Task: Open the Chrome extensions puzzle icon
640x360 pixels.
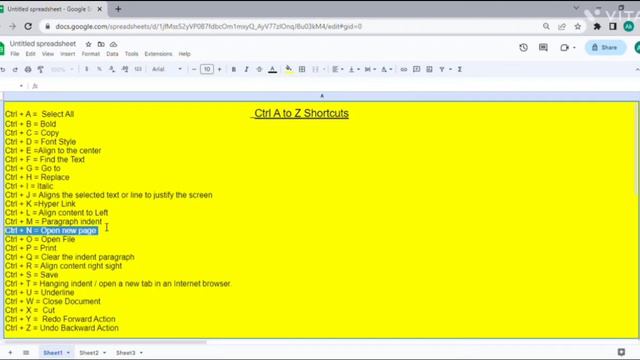Action: click(597, 27)
